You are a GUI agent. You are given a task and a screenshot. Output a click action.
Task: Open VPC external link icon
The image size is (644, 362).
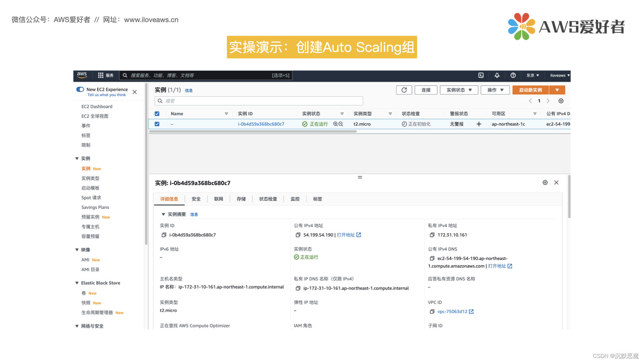pyautogui.click(x=471, y=312)
